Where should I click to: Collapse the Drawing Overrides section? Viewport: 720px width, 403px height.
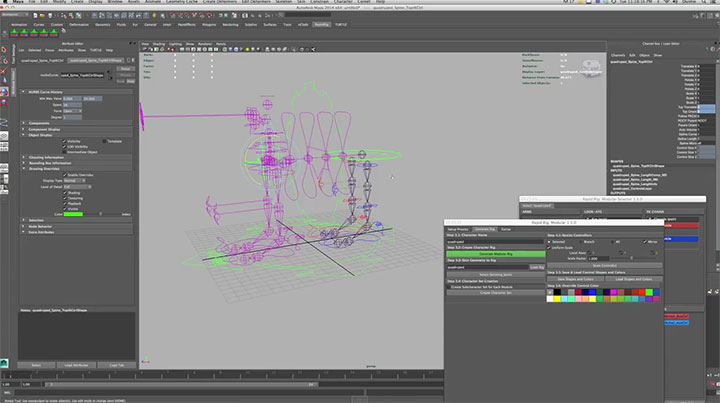[23, 168]
